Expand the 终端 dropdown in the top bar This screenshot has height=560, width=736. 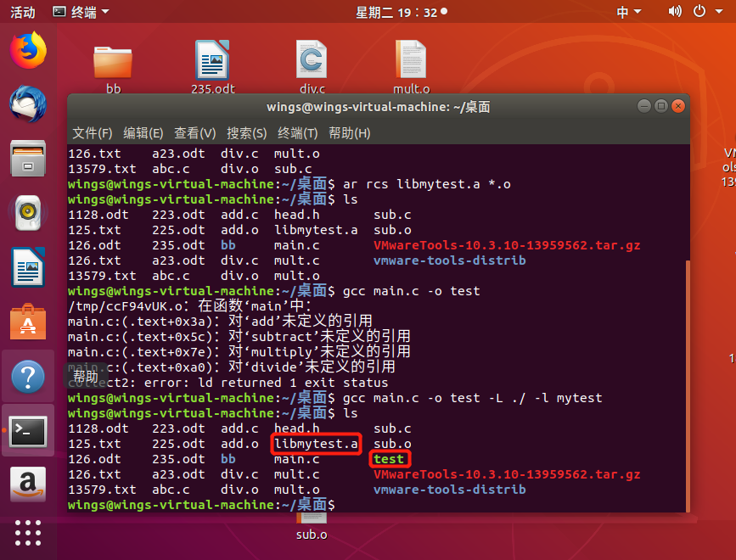coord(81,11)
